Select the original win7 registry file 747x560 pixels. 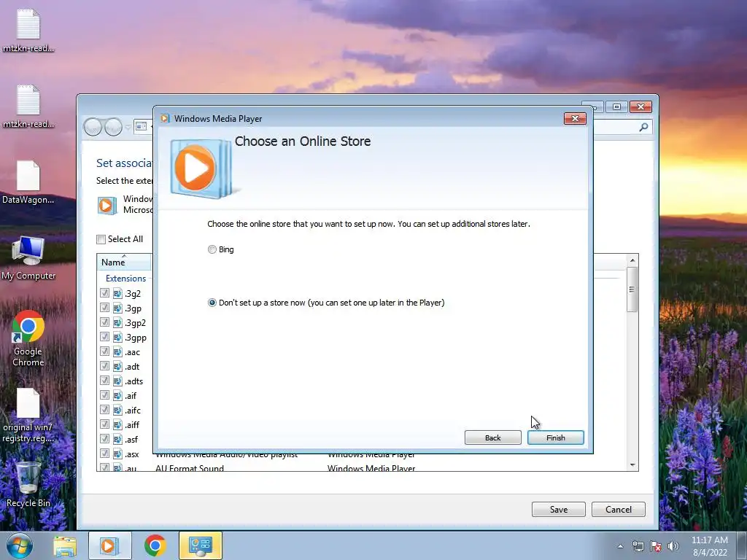point(28,416)
